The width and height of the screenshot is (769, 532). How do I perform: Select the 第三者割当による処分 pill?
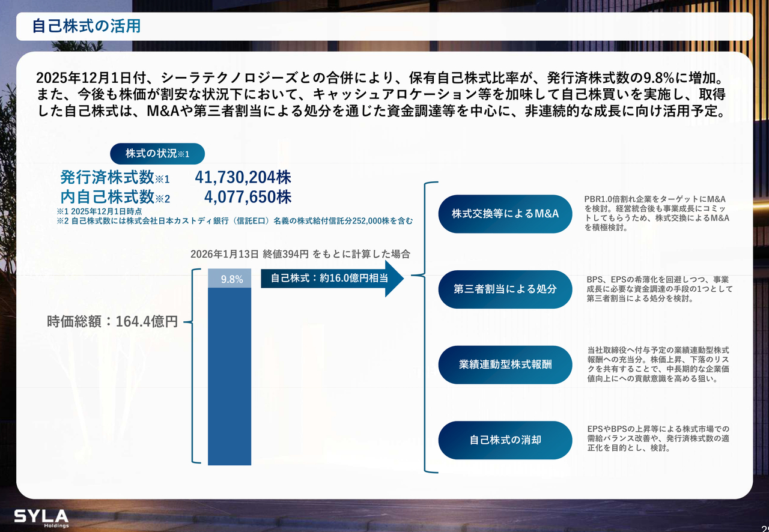[505, 289]
